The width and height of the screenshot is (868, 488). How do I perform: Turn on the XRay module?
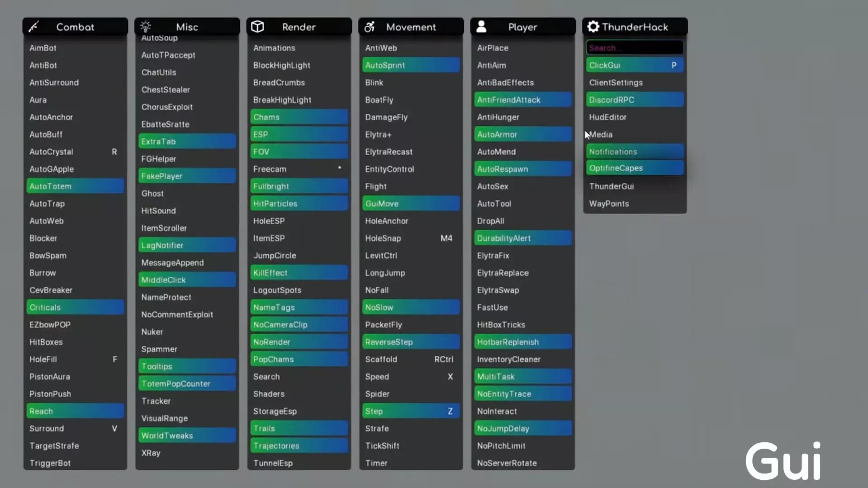click(187, 453)
